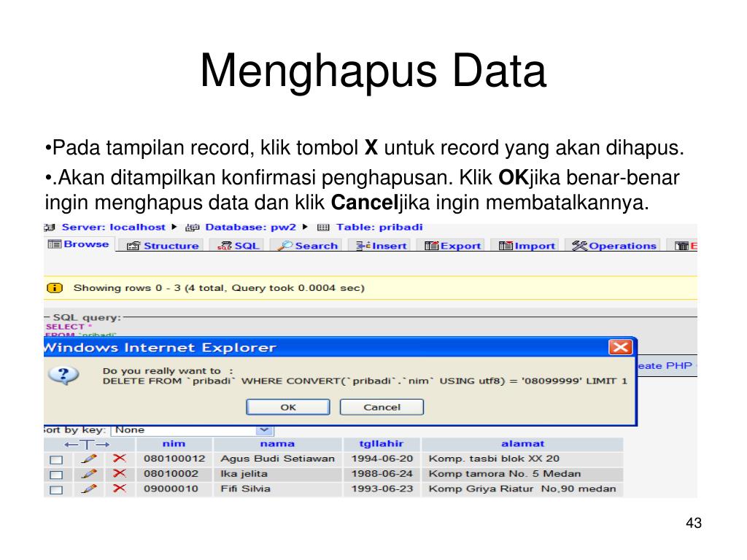
Task: Click the full texts arrows toggle icon
Action: point(87,445)
